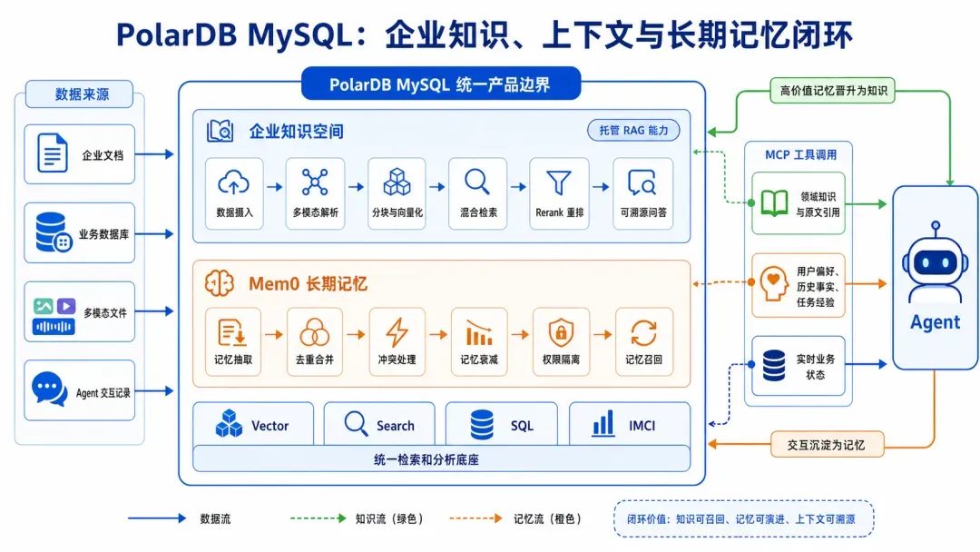Image resolution: width=980 pixels, height=552 pixels.
Task: Click the head with heart icon
Action: pos(773,284)
